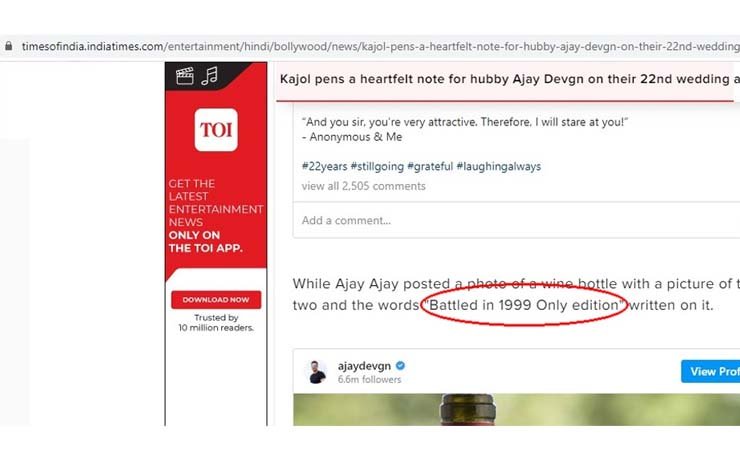Click the ajaydevgn profile avatar
The image size is (740, 470).
[316, 372]
